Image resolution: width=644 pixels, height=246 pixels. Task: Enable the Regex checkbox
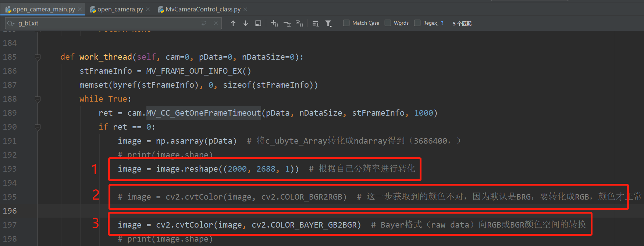[417, 23]
